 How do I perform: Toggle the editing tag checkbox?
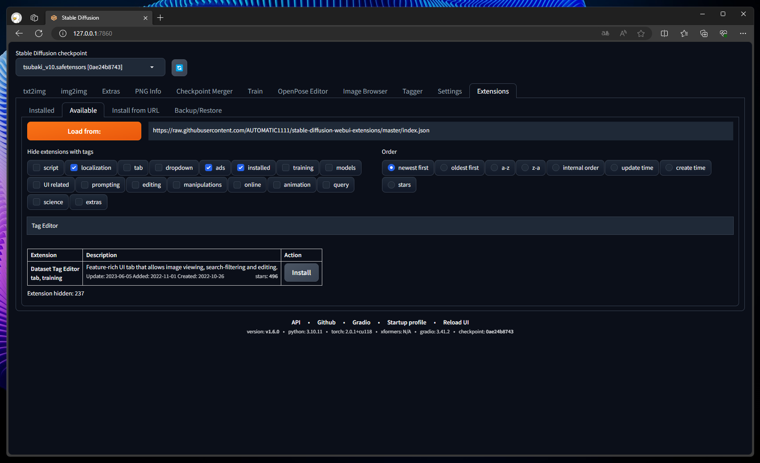135,185
